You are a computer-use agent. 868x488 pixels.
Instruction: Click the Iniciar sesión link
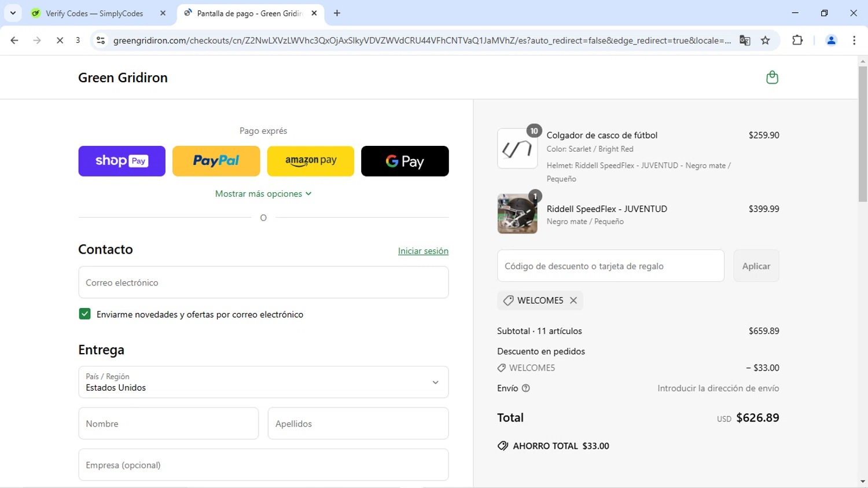423,251
